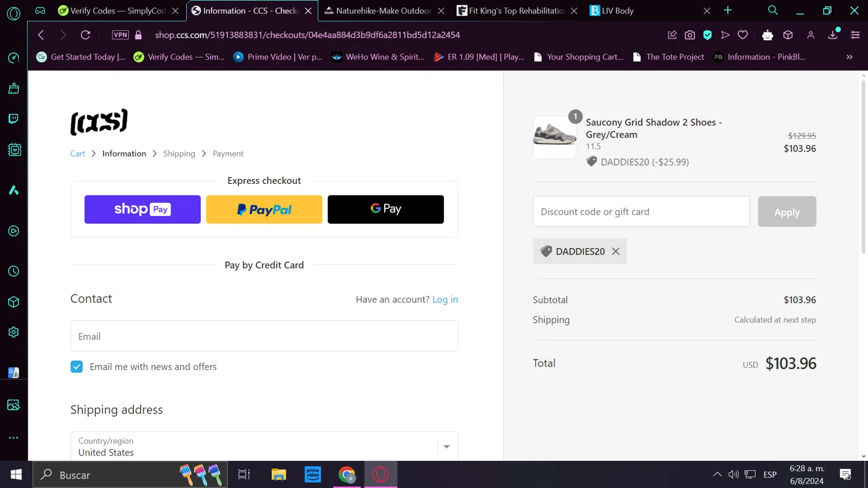Focus the Discount code or gift card field
Screen dimensions: 868x488
(x=641, y=212)
